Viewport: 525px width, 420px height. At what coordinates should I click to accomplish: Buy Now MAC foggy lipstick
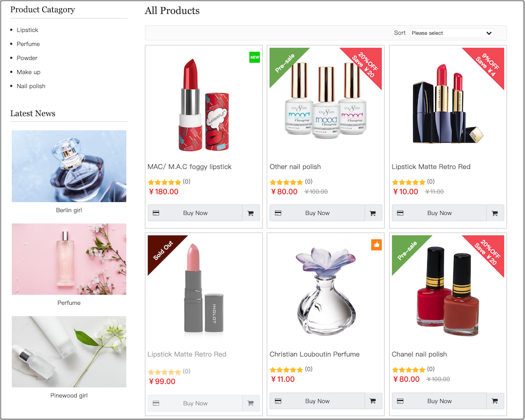195,213
